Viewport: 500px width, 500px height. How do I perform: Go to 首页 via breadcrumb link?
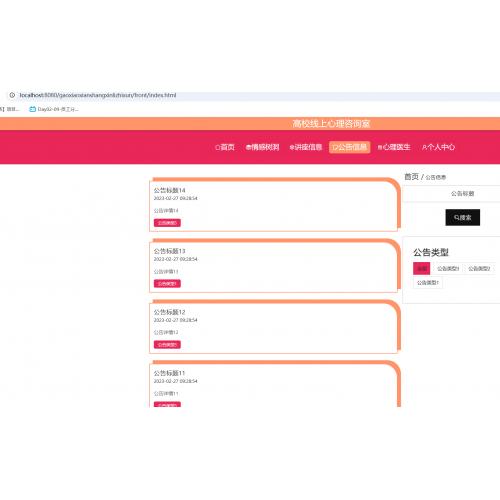411,177
